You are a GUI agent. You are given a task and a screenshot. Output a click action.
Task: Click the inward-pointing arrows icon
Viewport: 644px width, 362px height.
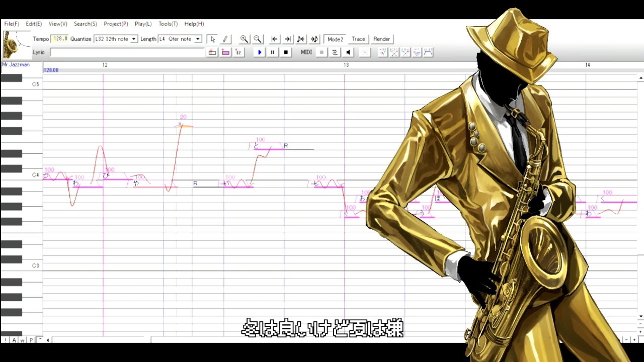click(x=300, y=39)
